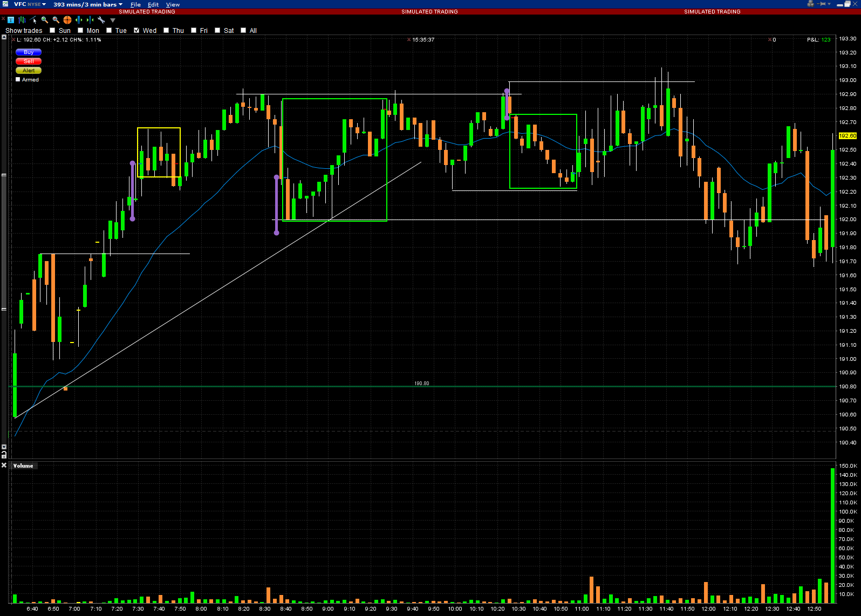Click the L: 192.60 CH: +2.12 quote text

[59, 39]
